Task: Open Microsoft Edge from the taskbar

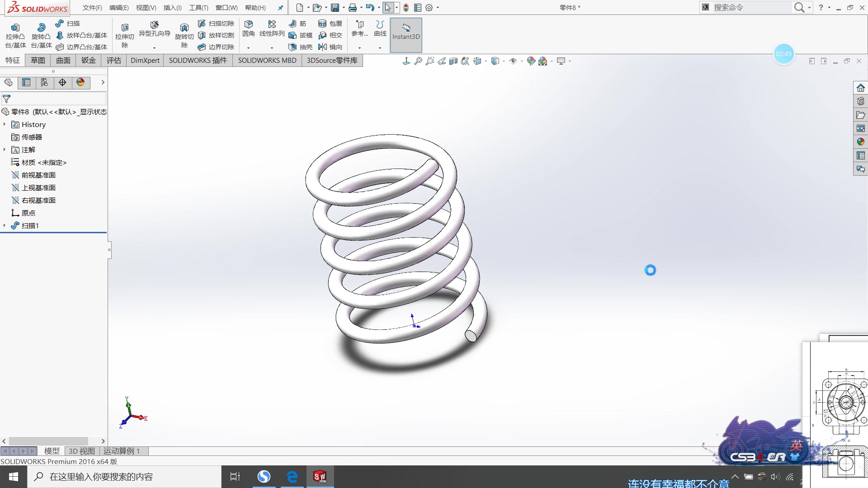Action: [292, 477]
